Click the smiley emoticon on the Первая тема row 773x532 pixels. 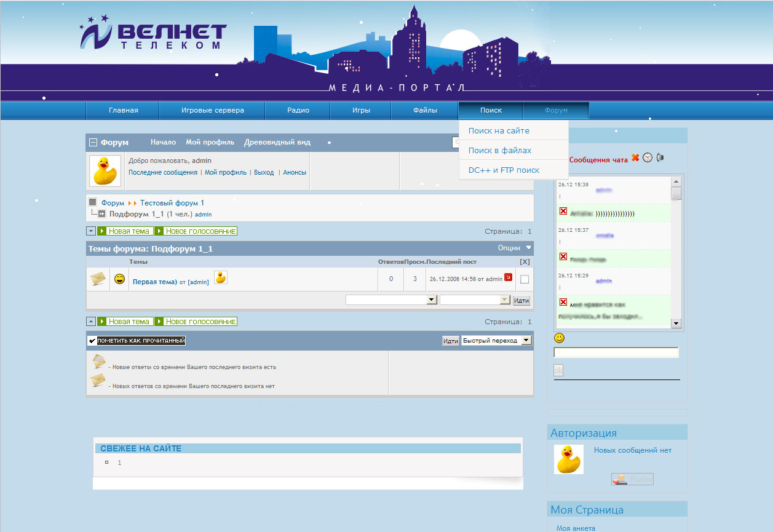(x=118, y=279)
